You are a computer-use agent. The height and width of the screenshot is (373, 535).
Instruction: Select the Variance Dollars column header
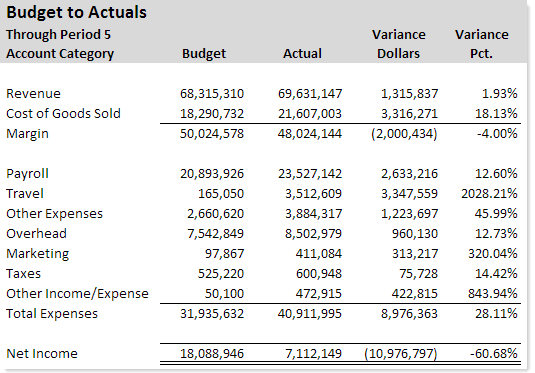point(399,44)
